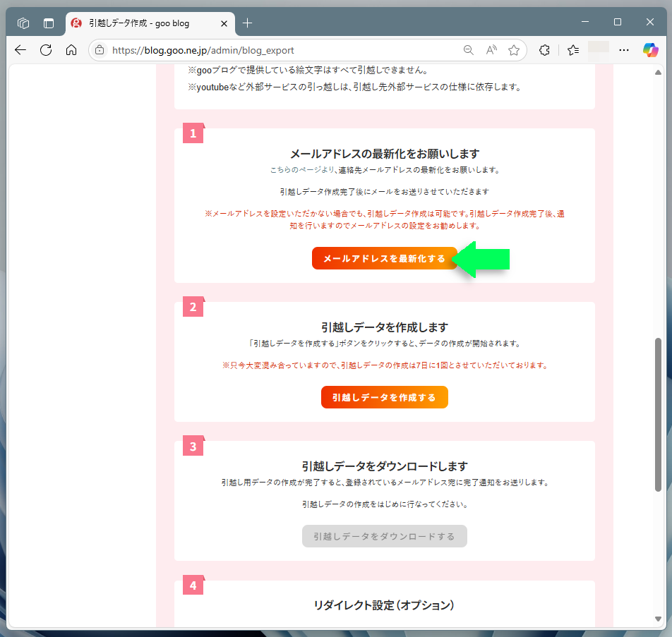Expand the tab actions menu
Image resolution: width=672 pixels, height=637 pixels.
coord(49,23)
